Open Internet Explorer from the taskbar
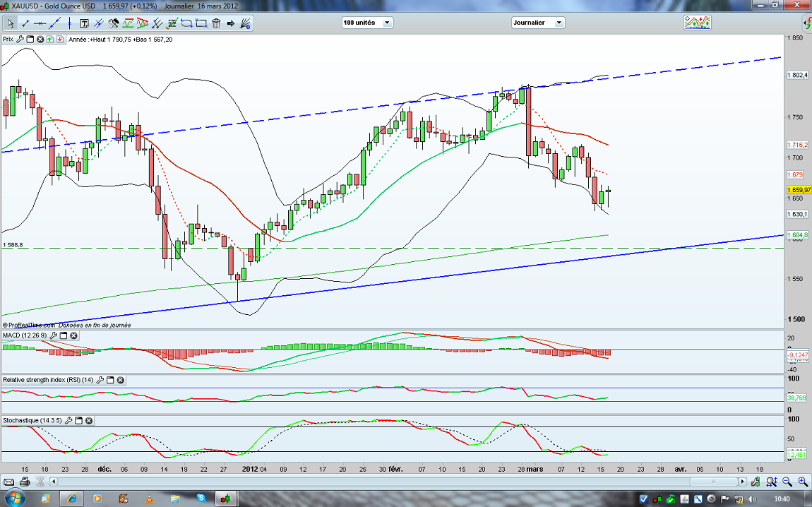The height and width of the screenshot is (507, 812). (x=72, y=499)
